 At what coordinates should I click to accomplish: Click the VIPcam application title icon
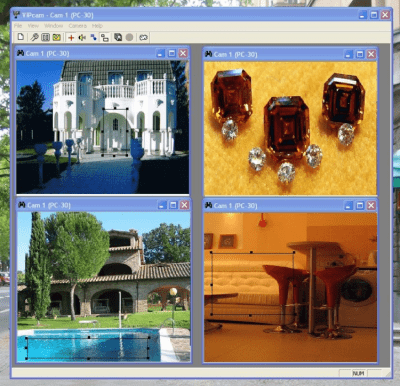coord(16,15)
